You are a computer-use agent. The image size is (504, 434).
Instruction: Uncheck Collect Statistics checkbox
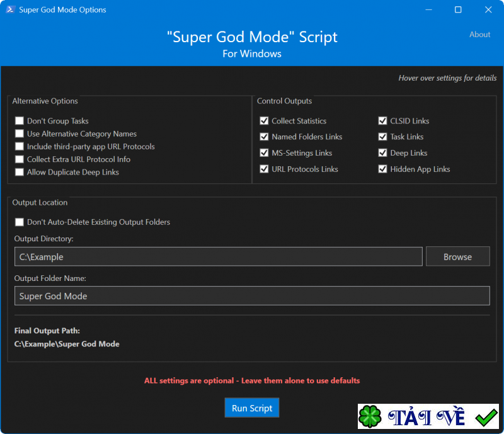tap(265, 121)
